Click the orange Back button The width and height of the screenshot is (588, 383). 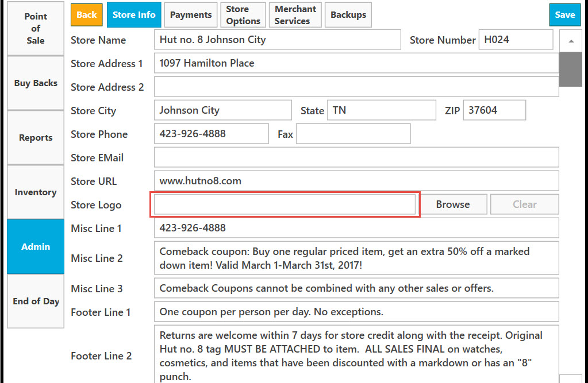pos(87,15)
